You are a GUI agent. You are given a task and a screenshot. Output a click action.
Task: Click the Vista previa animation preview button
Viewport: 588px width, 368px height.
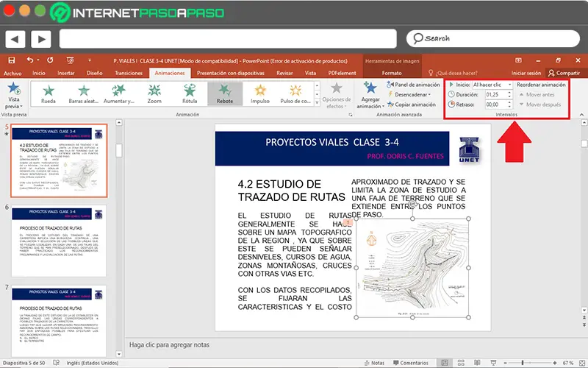pyautogui.click(x=13, y=96)
